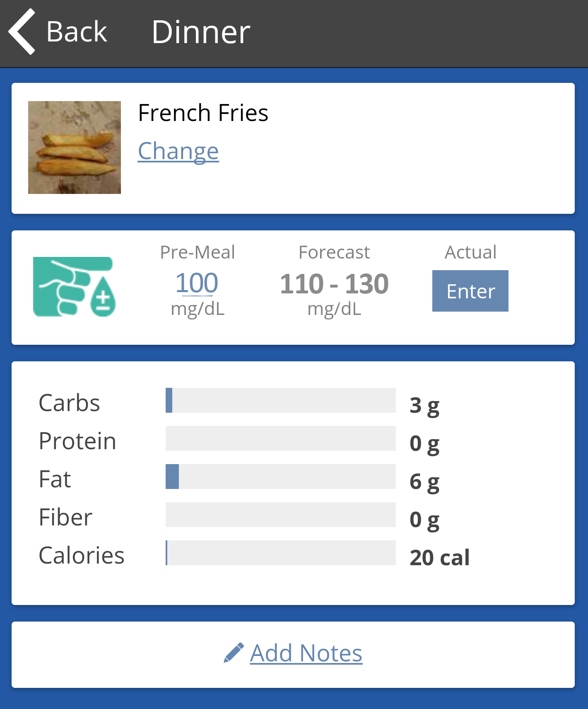
Task: Tap the 3 g carbs amount
Action: (424, 405)
